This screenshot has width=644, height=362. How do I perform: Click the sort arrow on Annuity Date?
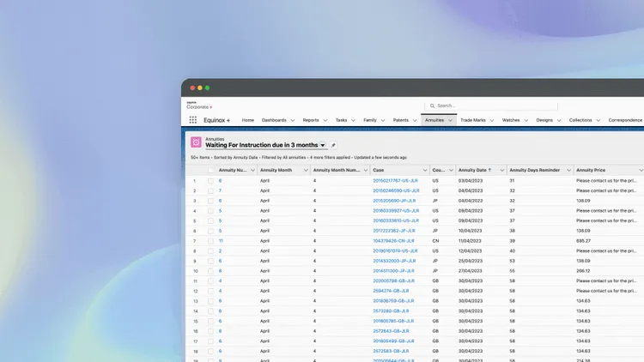click(489, 170)
